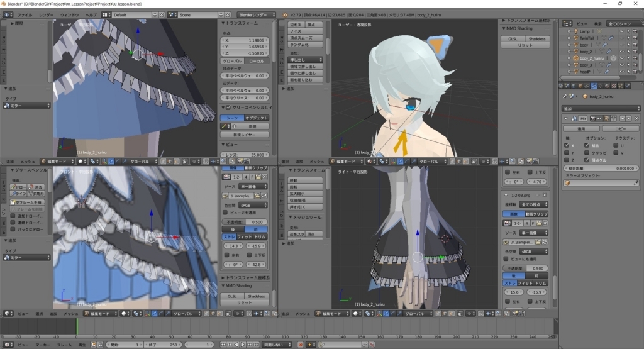Jump to last frame in timeline

(257, 345)
